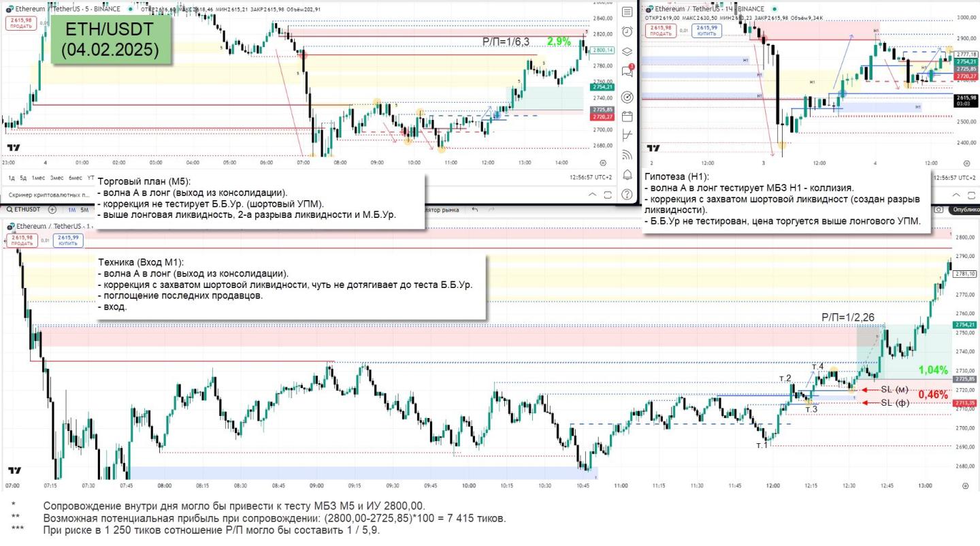The image size is (980, 546).
Task: Open the Help Center question mark icon
Action: tap(627, 195)
